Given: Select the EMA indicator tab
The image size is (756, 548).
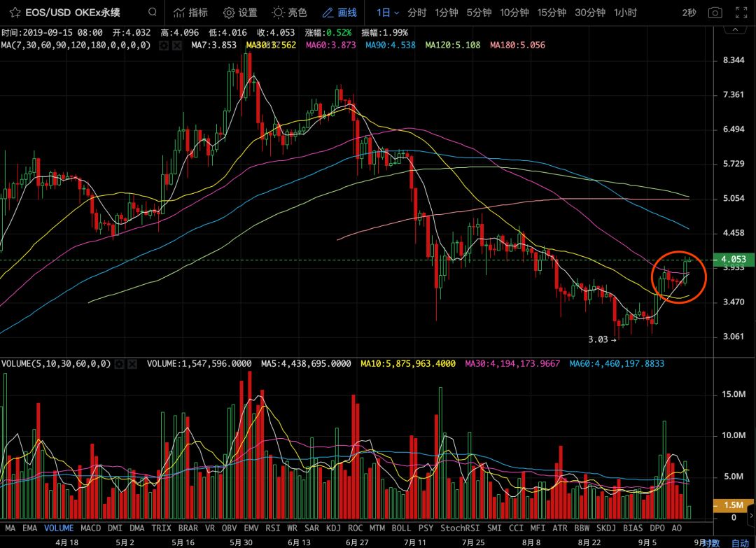Looking at the screenshot, I should (29, 528).
